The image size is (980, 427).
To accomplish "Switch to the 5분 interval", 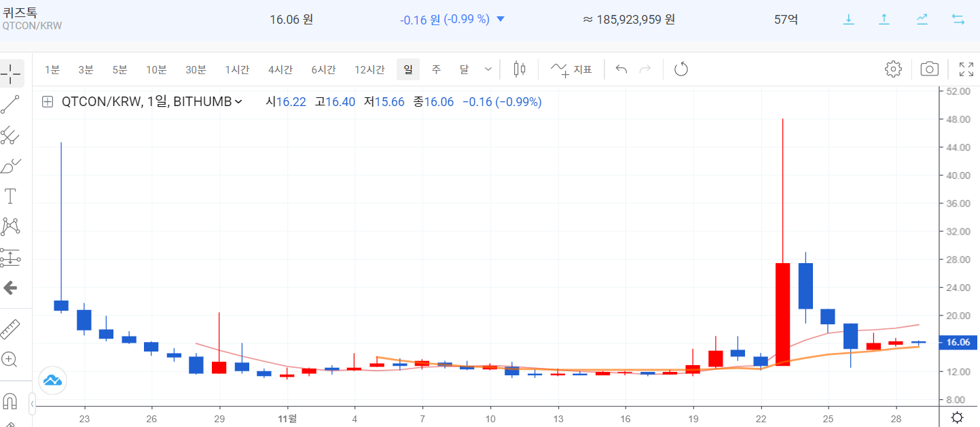I will (120, 69).
